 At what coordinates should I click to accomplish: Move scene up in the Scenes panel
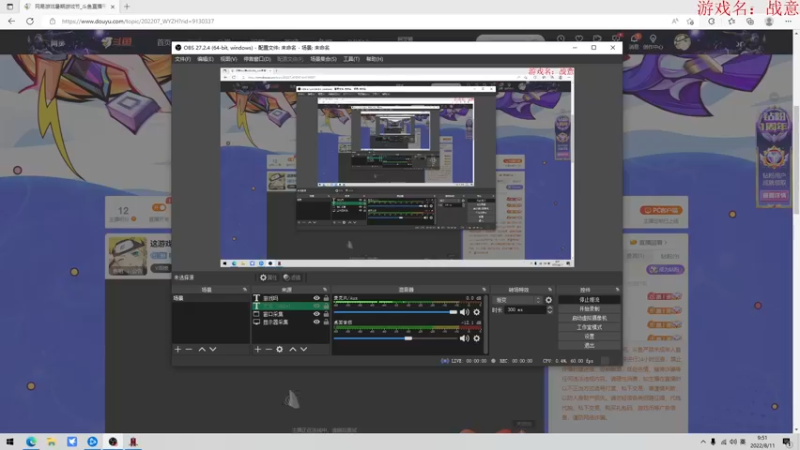click(x=202, y=349)
